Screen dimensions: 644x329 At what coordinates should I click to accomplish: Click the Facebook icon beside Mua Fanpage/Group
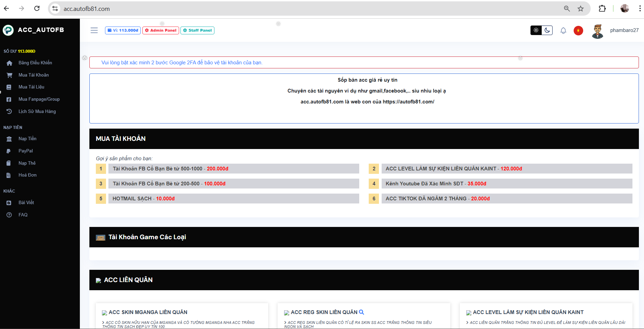pos(9,99)
